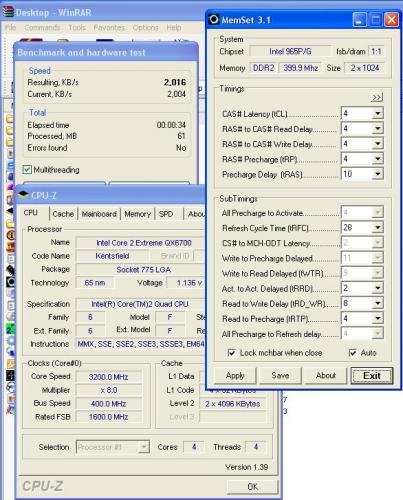Click the Bus Speed 400.0 MHz value
403x500 pixels.
109,404
